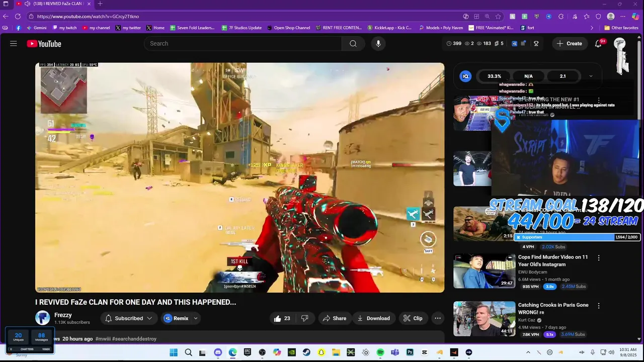Open the Open Shop Channel bookmark
644x362 pixels.
click(288, 28)
